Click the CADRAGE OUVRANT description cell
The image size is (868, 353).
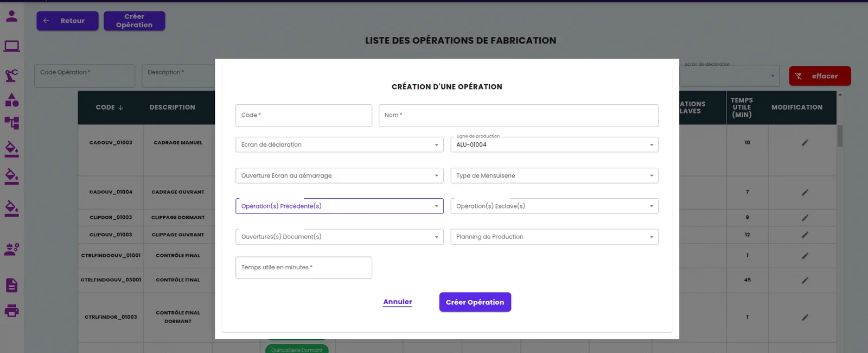[x=178, y=192]
